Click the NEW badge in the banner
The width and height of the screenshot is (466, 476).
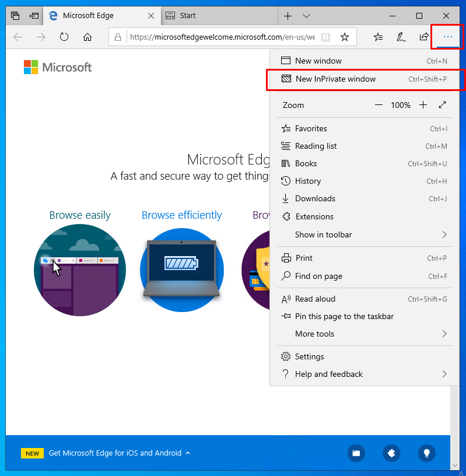pyautogui.click(x=32, y=453)
